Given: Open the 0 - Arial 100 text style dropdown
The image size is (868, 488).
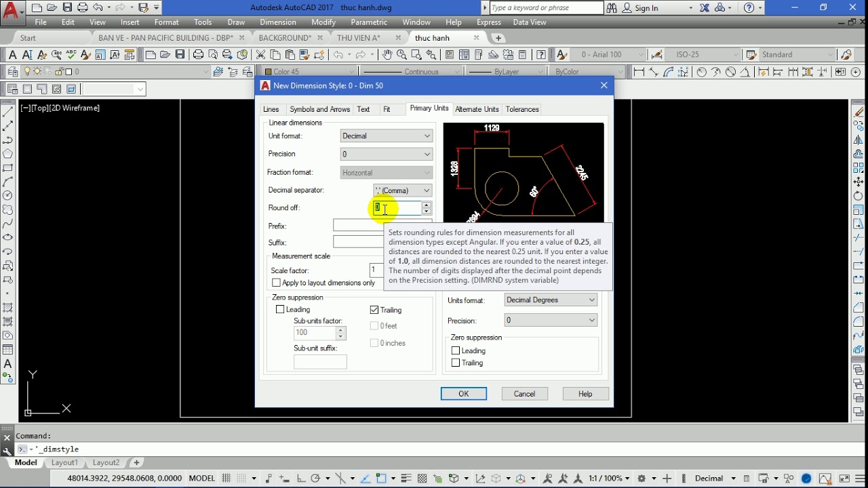Looking at the screenshot, I should click(x=609, y=55).
